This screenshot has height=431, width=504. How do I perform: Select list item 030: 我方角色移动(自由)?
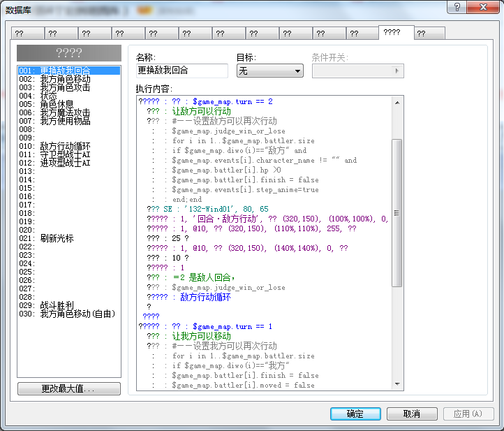pos(69,313)
